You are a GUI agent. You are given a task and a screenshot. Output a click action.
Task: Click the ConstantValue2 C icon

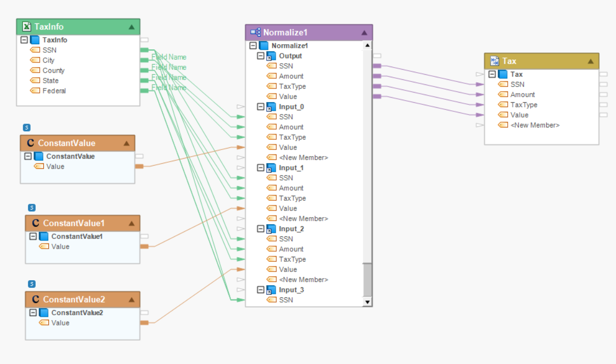pos(36,299)
